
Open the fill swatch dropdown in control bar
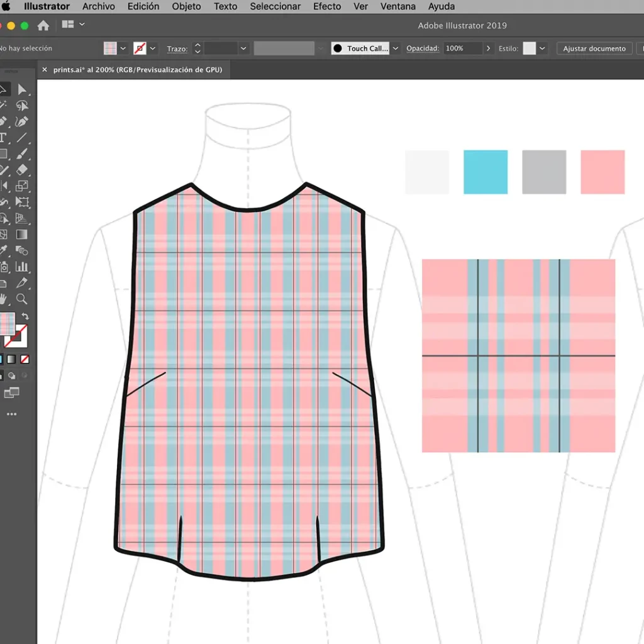(x=123, y=48)
